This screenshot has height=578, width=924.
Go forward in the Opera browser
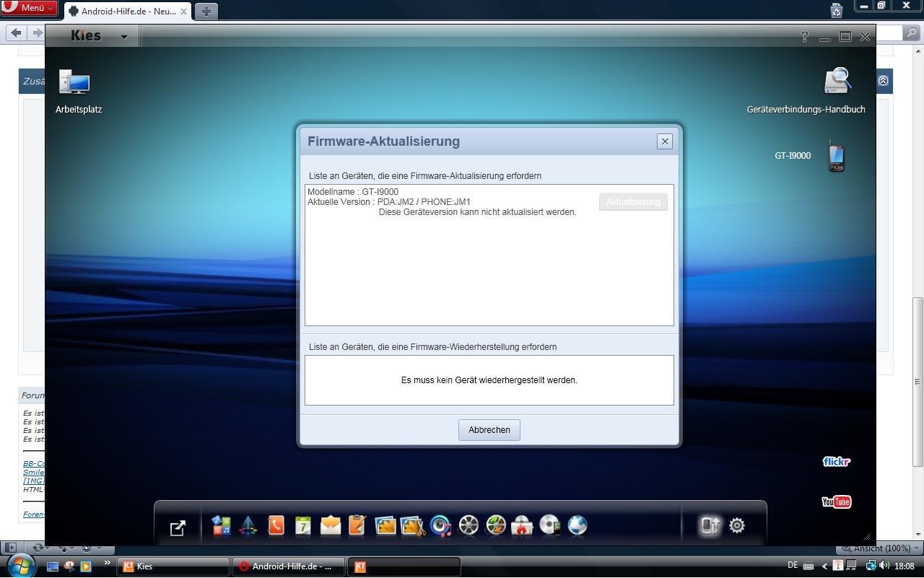(37, 32)
